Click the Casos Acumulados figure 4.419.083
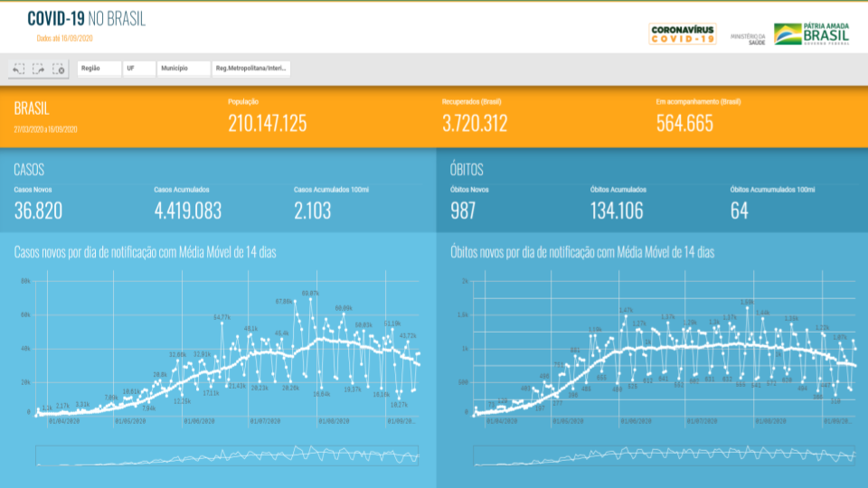 pos(188,211)
